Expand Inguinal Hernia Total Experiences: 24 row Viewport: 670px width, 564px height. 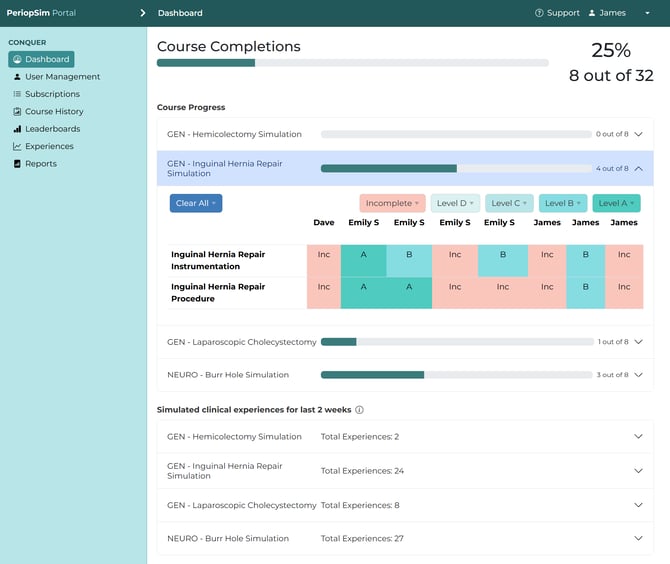[638, 471]
